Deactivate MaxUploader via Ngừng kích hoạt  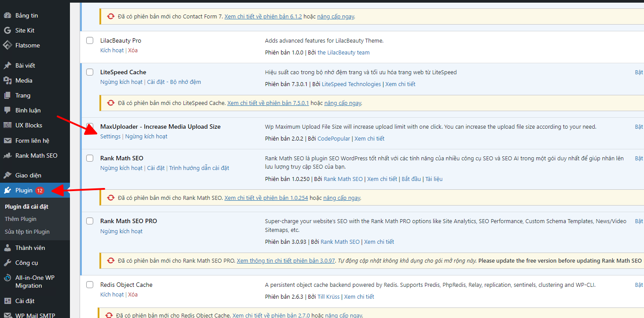146,136
